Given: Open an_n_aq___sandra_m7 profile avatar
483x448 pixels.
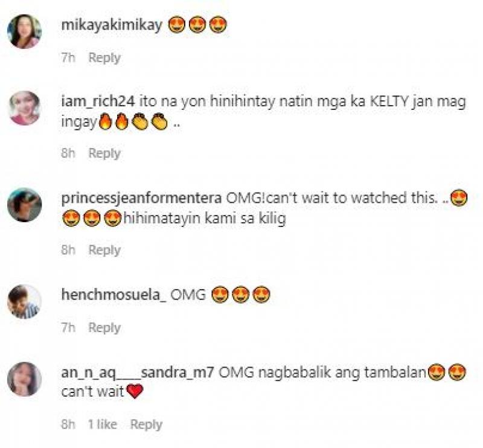Looking at the screenshot, I should click(x=24, y=379).
